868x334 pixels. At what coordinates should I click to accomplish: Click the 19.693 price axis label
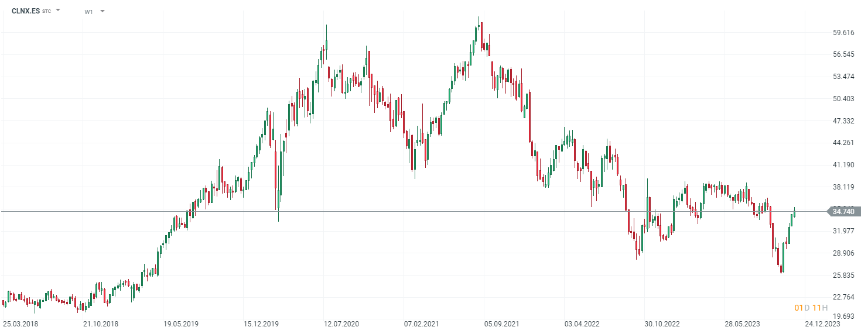coord(843,316)
